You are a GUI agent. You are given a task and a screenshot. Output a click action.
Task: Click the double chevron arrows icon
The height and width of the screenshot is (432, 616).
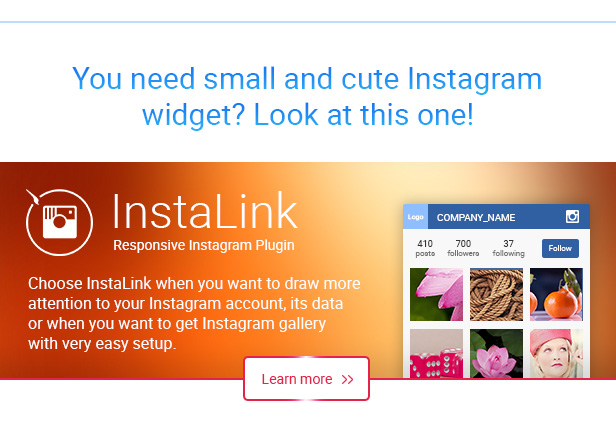point(347,379)
